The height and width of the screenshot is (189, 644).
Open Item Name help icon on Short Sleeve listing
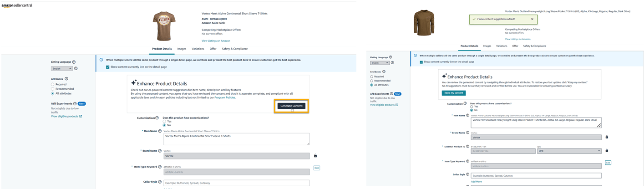pyautogui.click(x=159, y=131)
